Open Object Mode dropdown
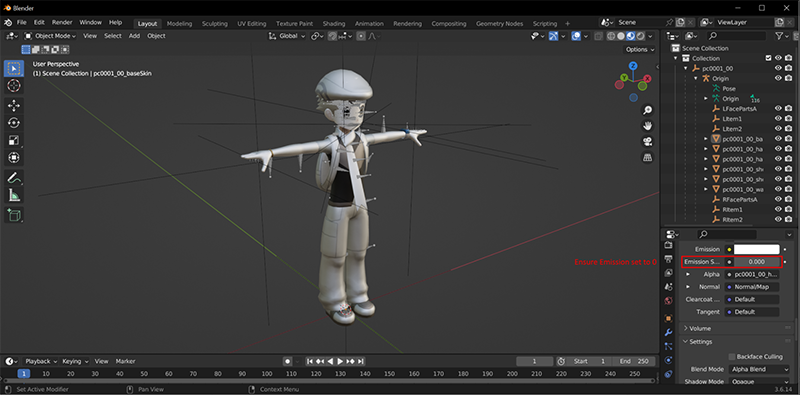Screen dimensions: 800x395 [50, 36]
